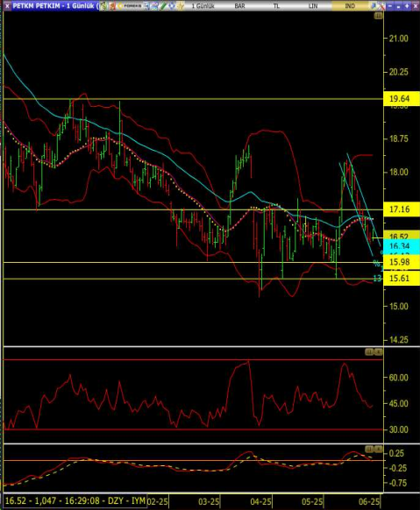Close the RSI indicator panel with x
The height and width of the screenshot is (510, 420).
[379, 351]
